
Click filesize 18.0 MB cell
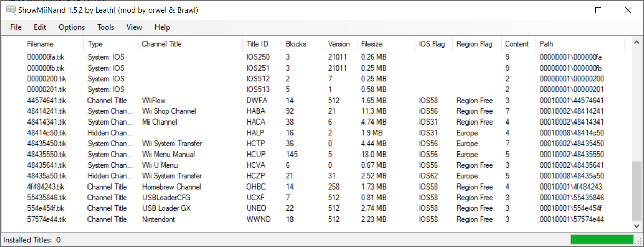[374, 155]
